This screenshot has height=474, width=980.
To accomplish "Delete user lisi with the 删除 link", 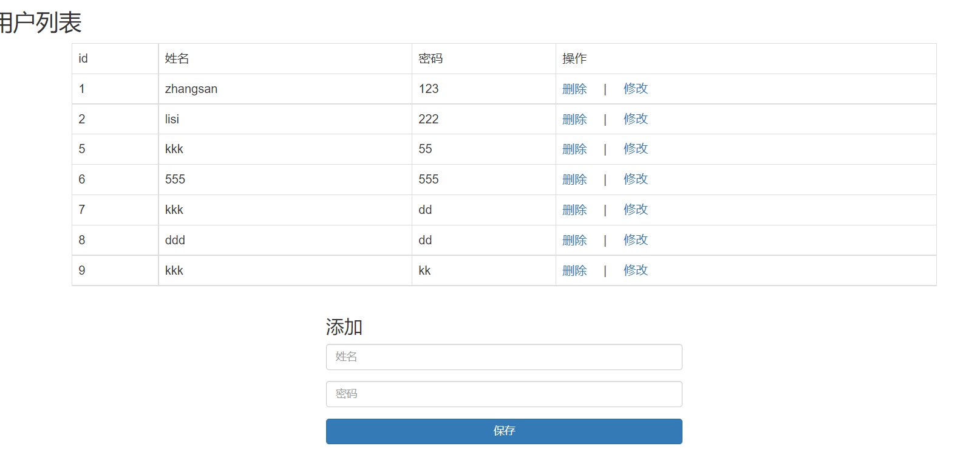I will (x=574, y=119).
